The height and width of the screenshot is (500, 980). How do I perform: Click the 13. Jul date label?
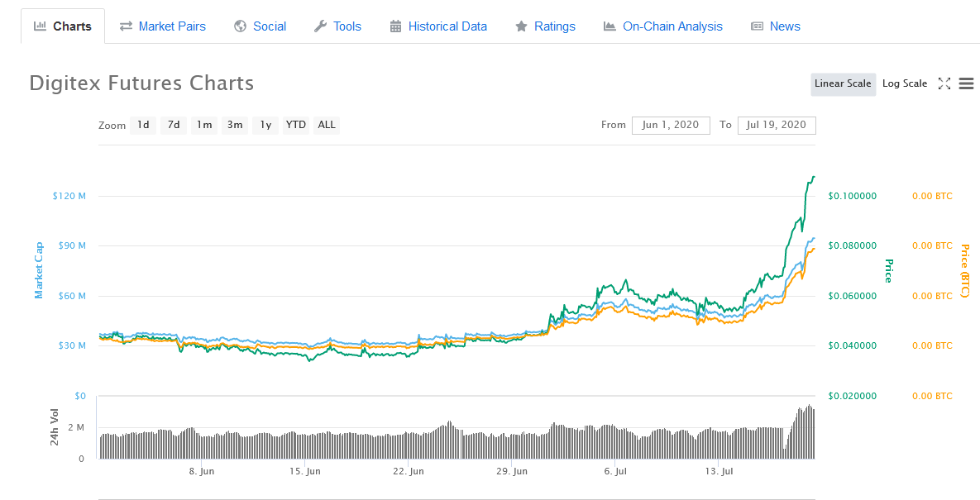coord(719,471)
